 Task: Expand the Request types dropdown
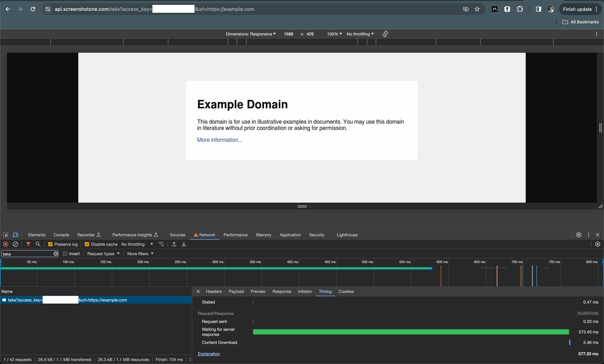(x=103, y=254)
